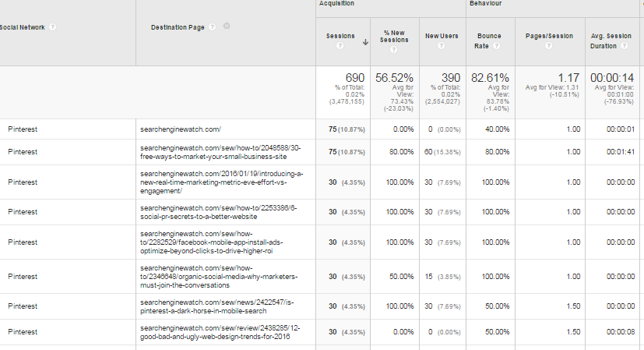Remove Destination Page secondary dimension

(x=227, y=26)
